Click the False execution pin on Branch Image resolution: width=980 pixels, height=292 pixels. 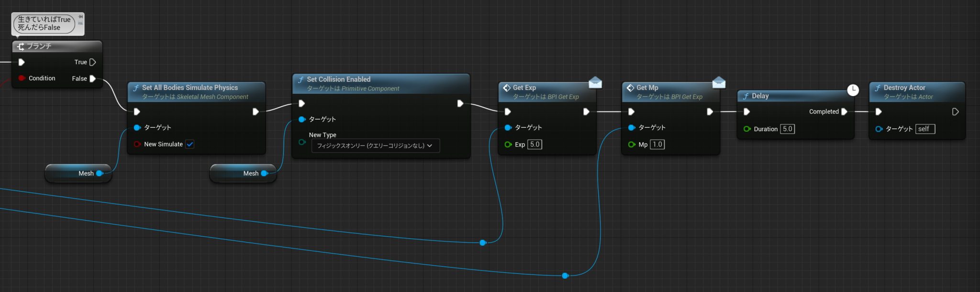[93, 79]
